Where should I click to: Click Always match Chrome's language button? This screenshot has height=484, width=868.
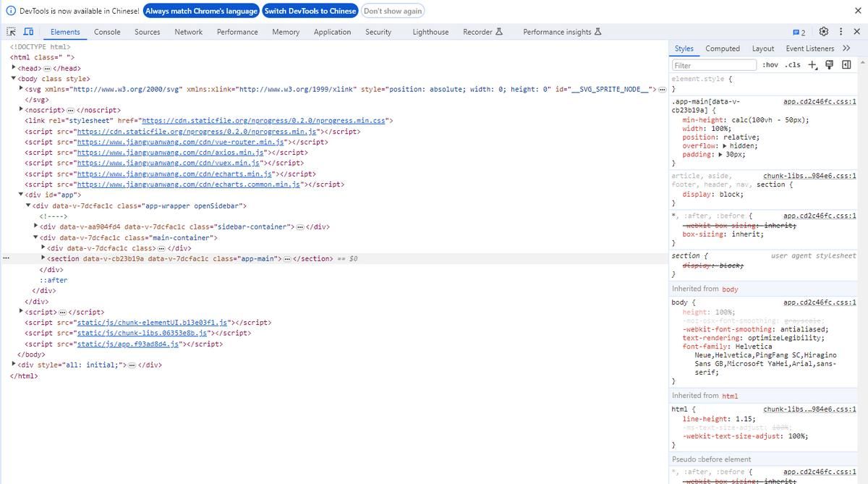[201, 11]
